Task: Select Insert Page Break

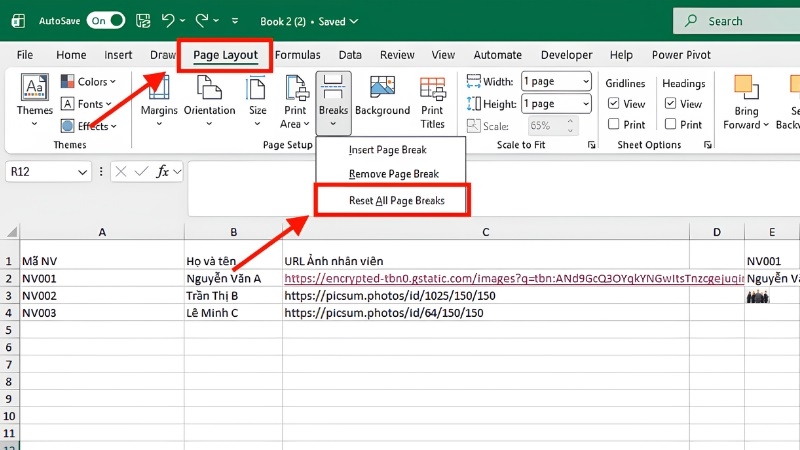Action: coord(391,150)
